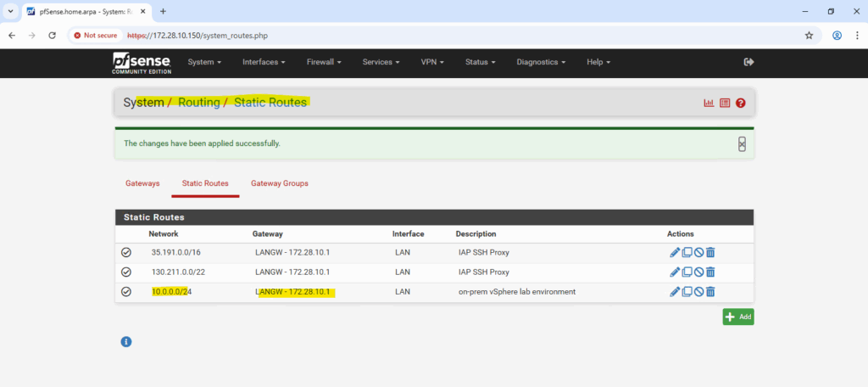This screenshot has height=387, width=868.
Task: Dismiss the changes applied success alert
Action: (x=742, y=144)
